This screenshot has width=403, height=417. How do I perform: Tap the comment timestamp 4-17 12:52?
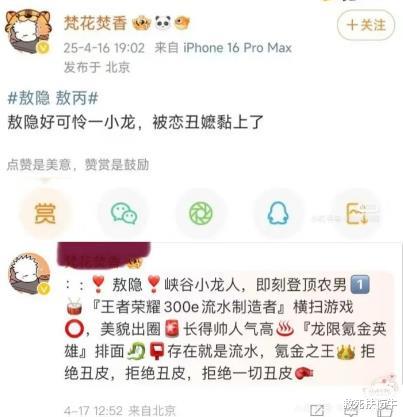93,410
